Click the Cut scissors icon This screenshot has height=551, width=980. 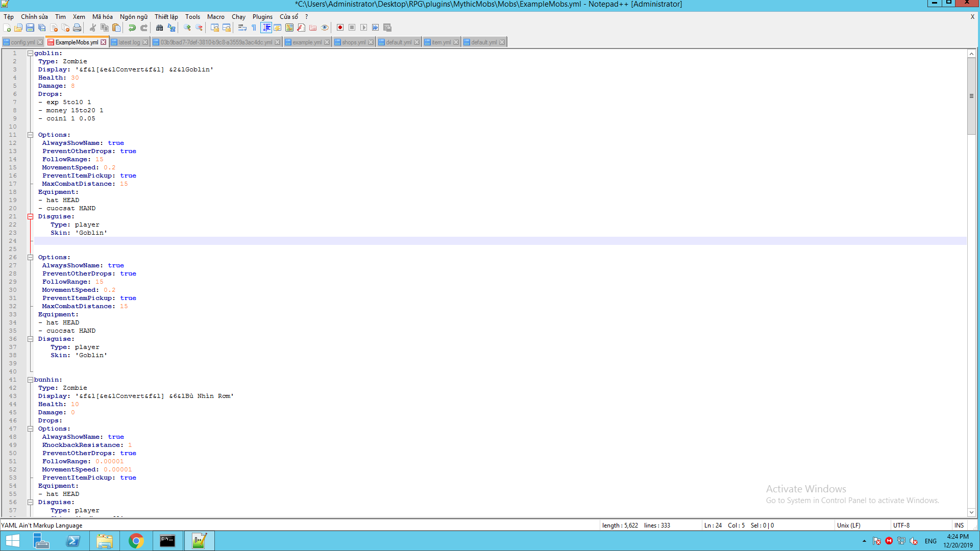93,28
